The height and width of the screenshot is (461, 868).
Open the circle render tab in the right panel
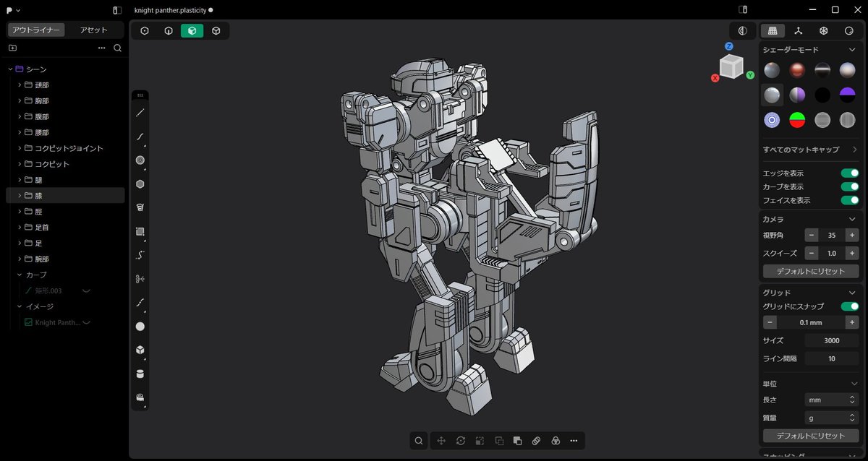(848, 31)
